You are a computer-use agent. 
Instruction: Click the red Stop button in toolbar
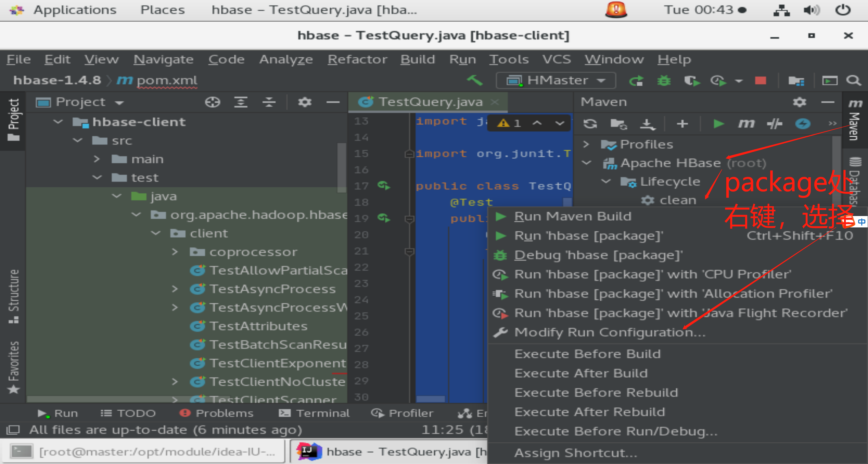point(761,81)
